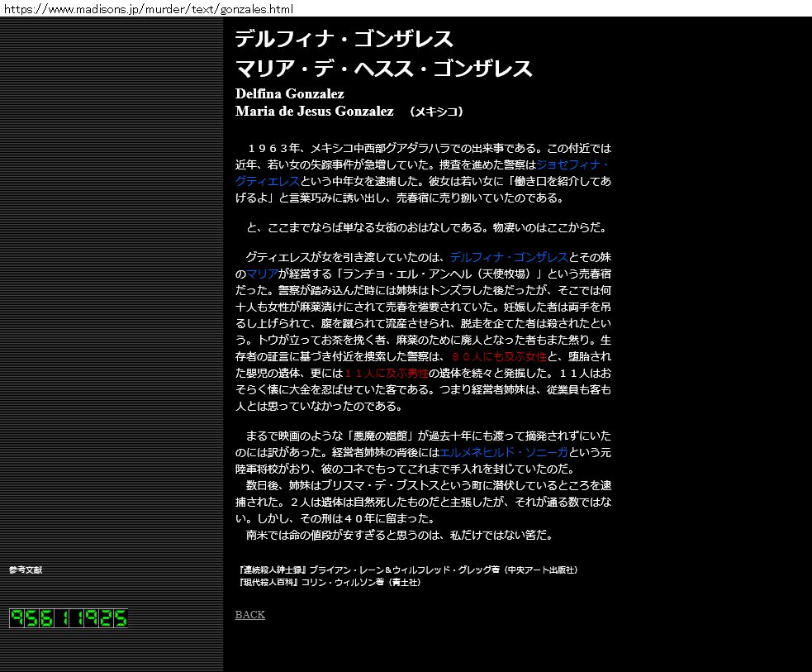Click the reference 『連続殺人紳士録』 line
The width and height of the screenshot is (812, 672).
click(406, 570)
